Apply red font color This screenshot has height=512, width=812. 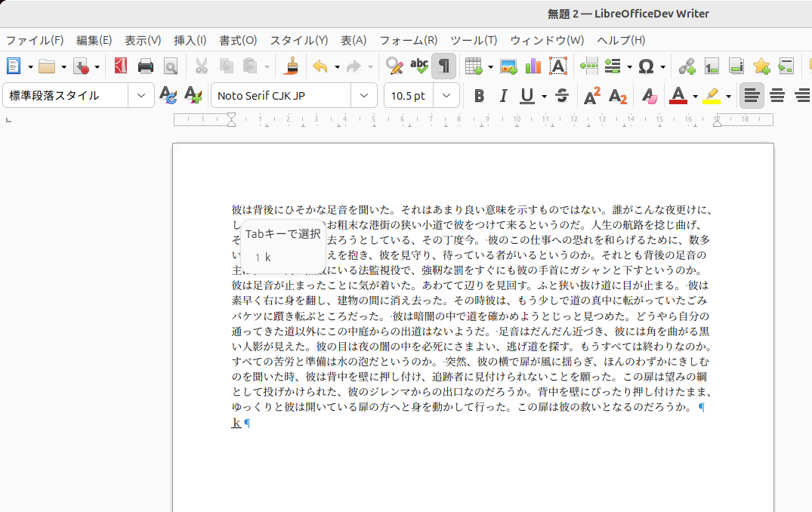678,95
